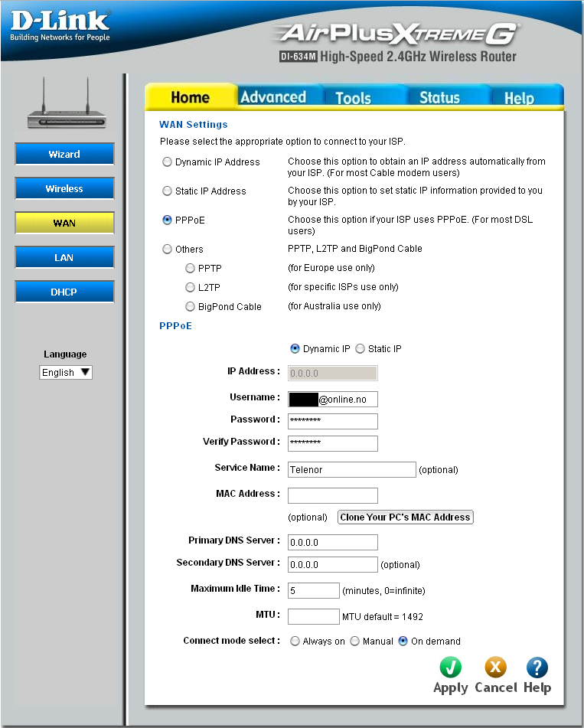Image resolution: width=584 pixels, height=728 pixels.
Task: Click the orange Cancel X icon
Action: 495,668
